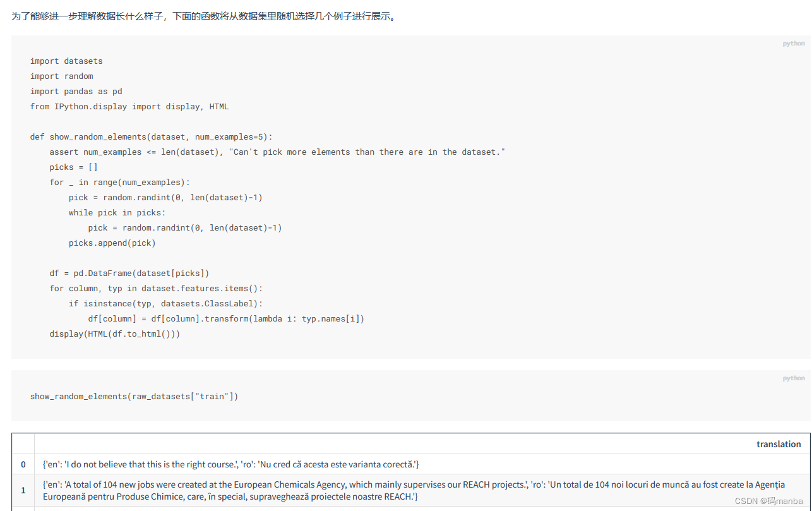
Task: Click the 'def show_random_elements' definition line
Action: [151, 137]
